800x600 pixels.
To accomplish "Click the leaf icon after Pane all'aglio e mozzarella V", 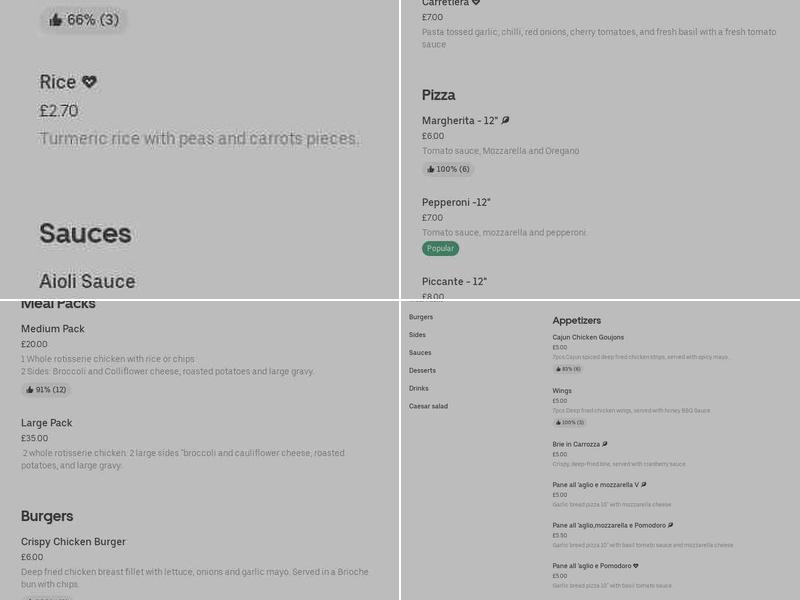I will [x=643, y=485].
